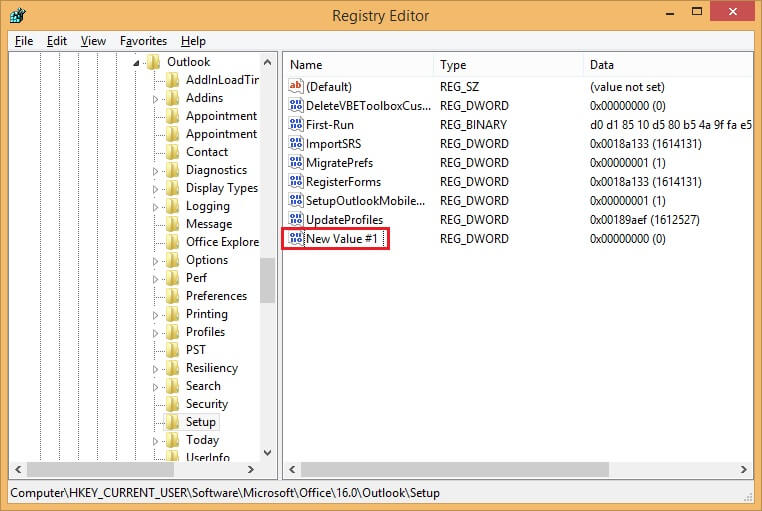
Task: Click the string value icon beside (Default)
Action: [295, 86]
